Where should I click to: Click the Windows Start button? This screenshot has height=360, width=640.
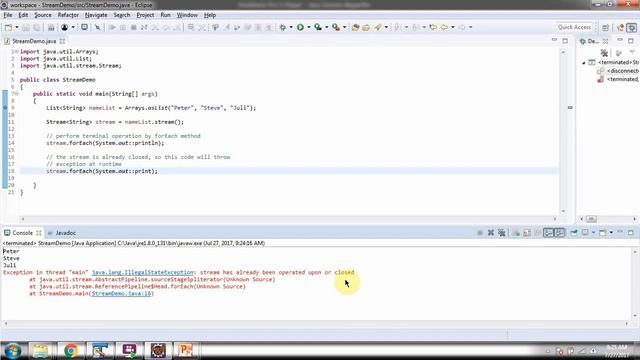click(x=13, y=351)
